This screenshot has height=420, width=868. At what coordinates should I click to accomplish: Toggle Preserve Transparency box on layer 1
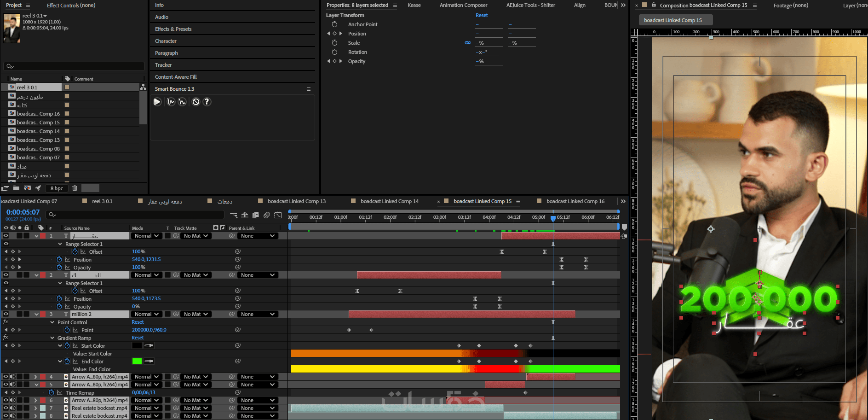coord(168,236)
